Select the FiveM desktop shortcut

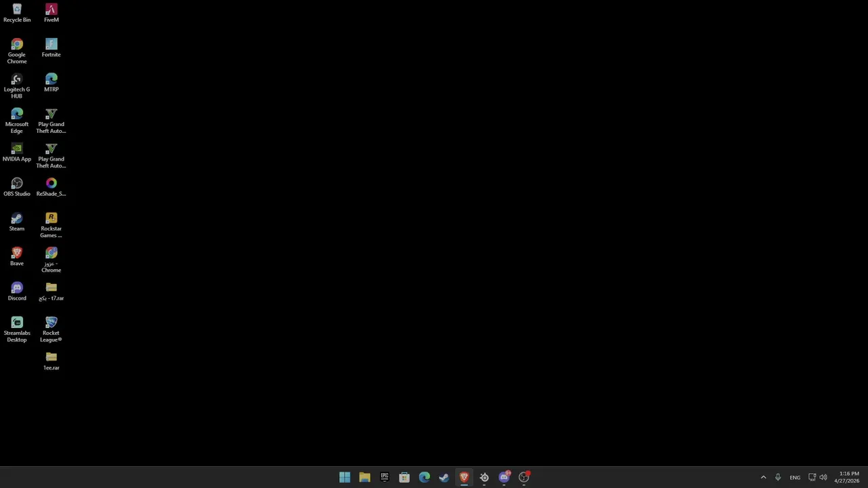51,13
